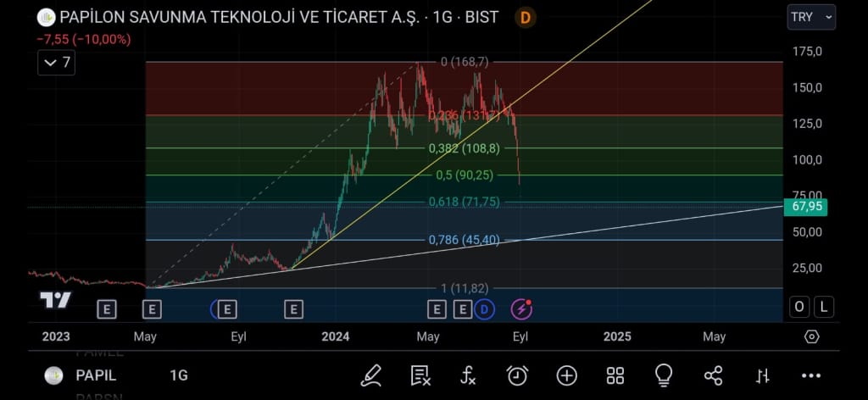Click the 2025 date axis label
This screenshot has height=400, width=868.
pyautogui.click(x=617, y=336)
